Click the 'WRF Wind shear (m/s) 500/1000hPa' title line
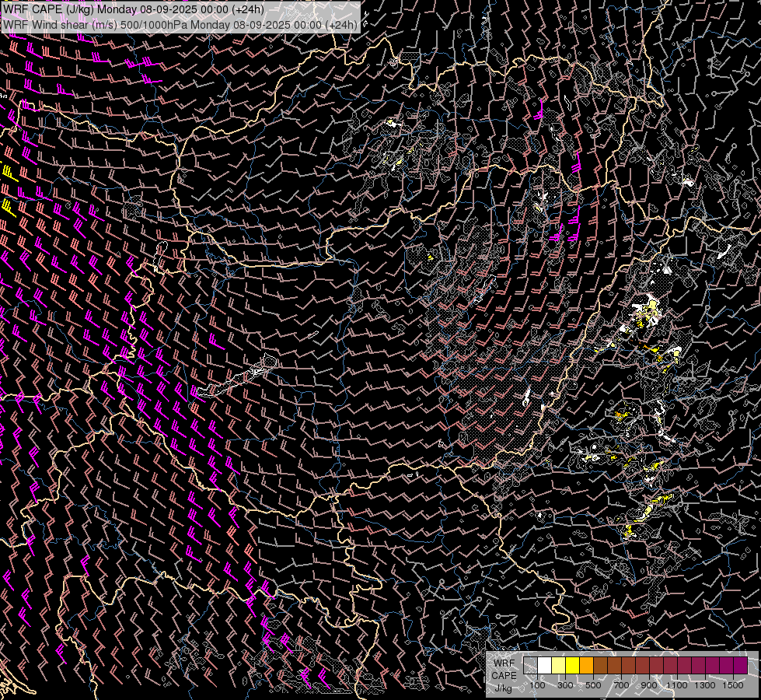Image resolution: width=761 pixels, height=700 pixels. pos(180,25)
